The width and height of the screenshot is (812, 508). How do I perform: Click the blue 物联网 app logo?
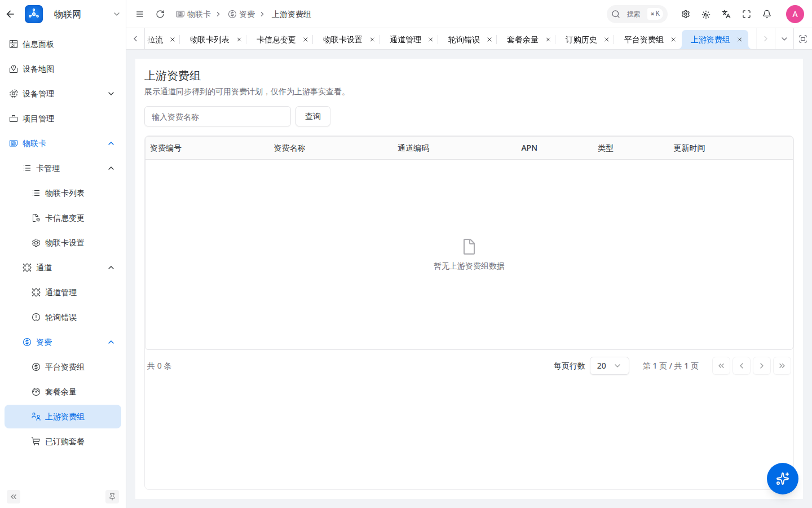tap(34, 14)
